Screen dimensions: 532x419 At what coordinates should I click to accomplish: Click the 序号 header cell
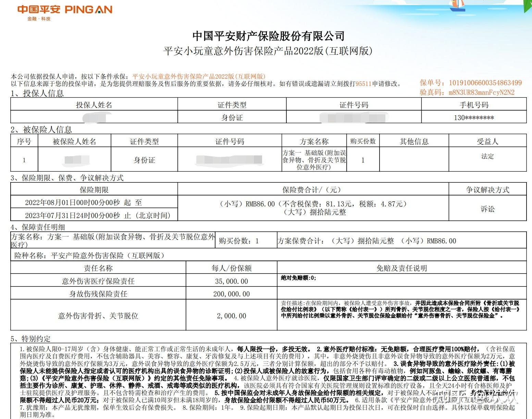[24, 141]
